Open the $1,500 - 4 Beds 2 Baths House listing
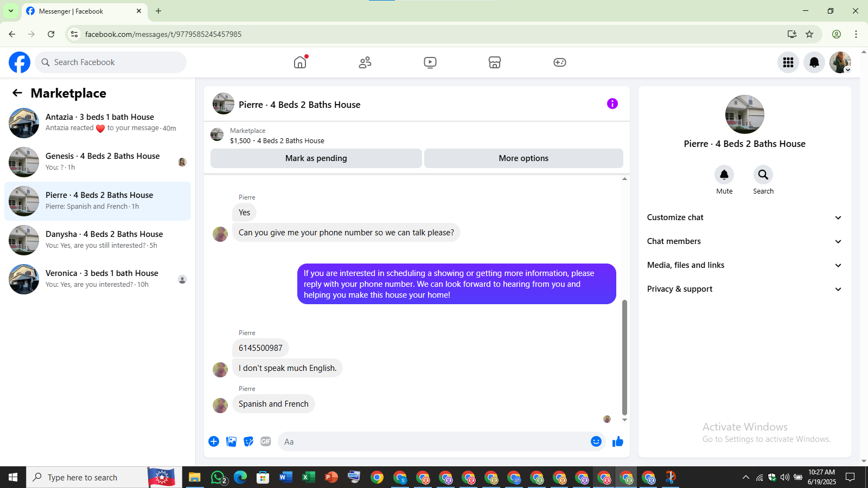 point(277,140)
